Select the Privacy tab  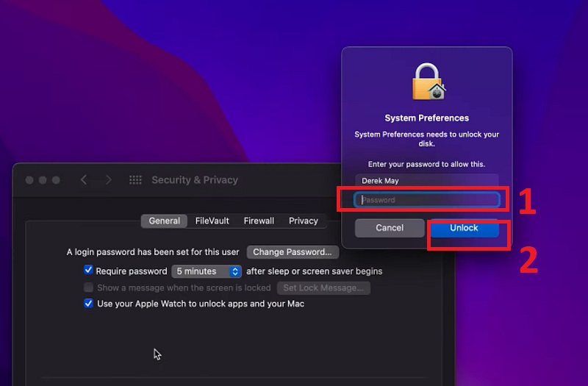tap(304, 221)
